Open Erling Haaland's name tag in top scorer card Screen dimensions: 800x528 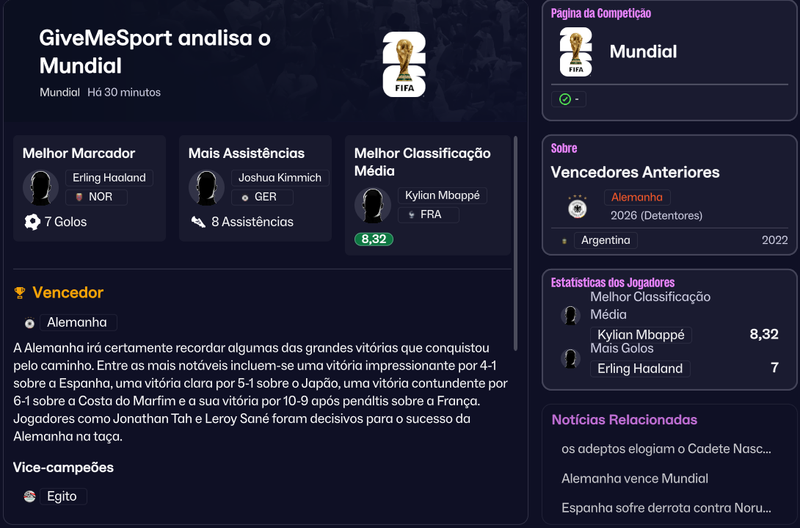109,178
